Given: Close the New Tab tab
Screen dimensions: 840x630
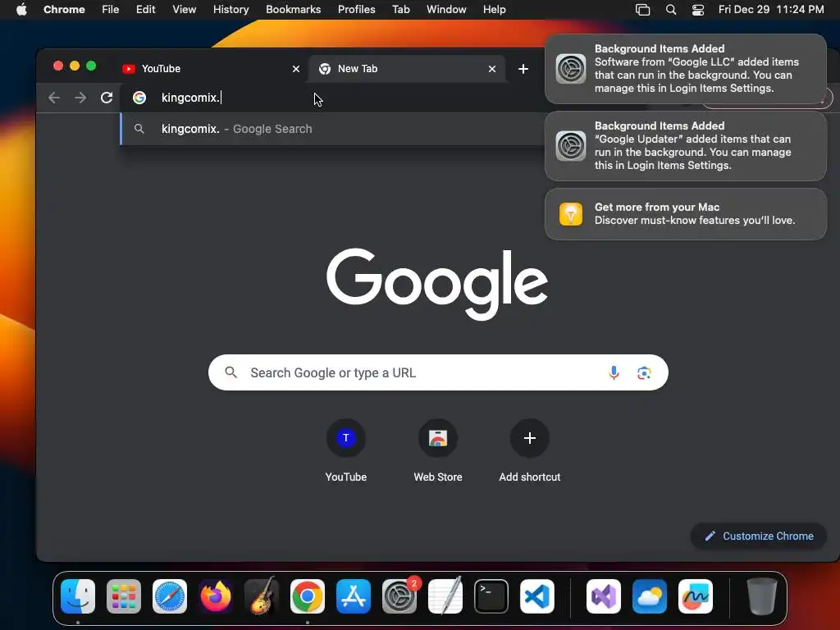Looking at the screenshot, I should 492,69.
